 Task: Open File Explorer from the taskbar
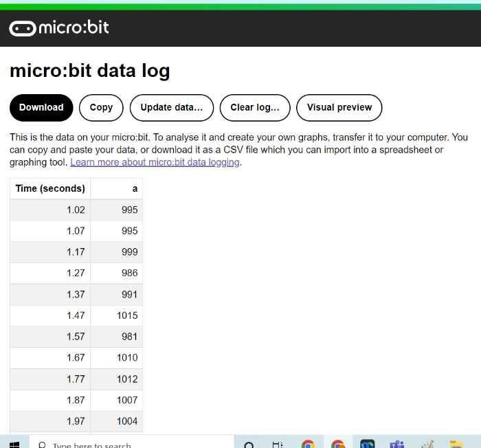point(456,444)
